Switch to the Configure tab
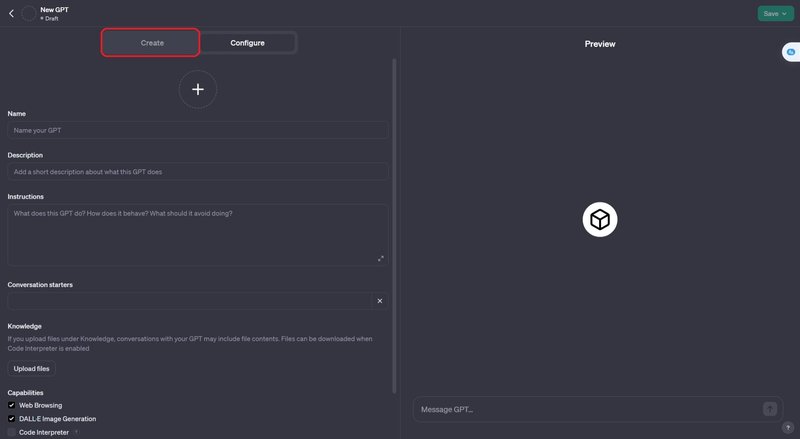The image size is (800, 439). 247,43
